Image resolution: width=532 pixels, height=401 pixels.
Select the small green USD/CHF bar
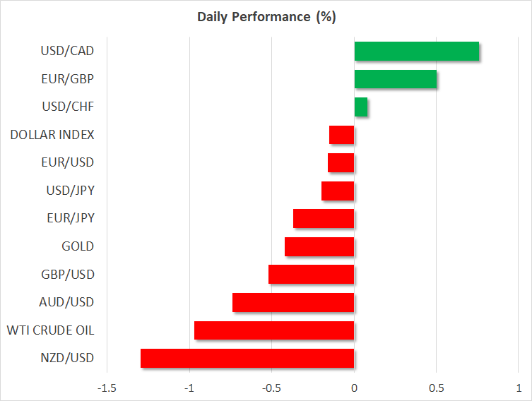[360, 107]
